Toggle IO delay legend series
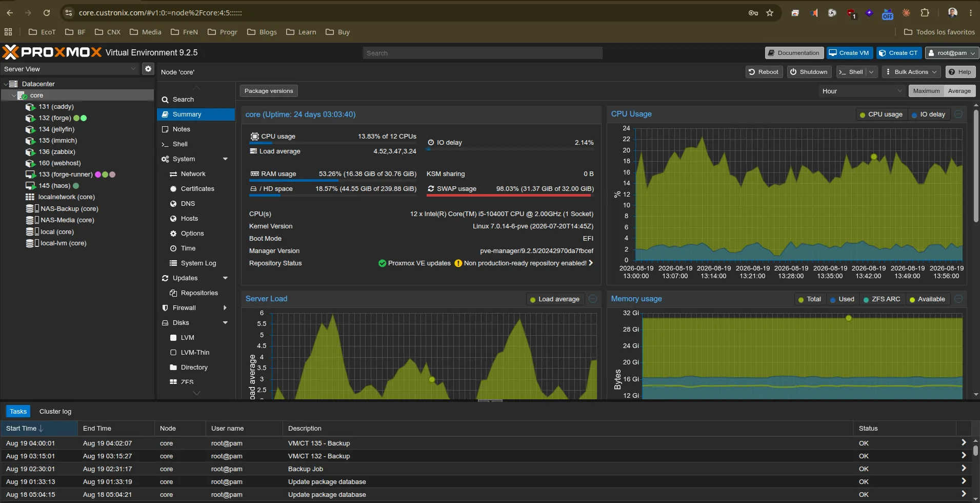 tap(929, 114)
